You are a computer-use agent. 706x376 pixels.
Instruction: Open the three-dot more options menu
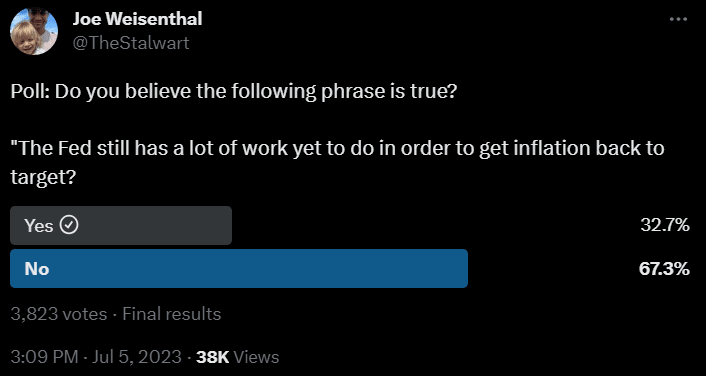coord(678,19)
